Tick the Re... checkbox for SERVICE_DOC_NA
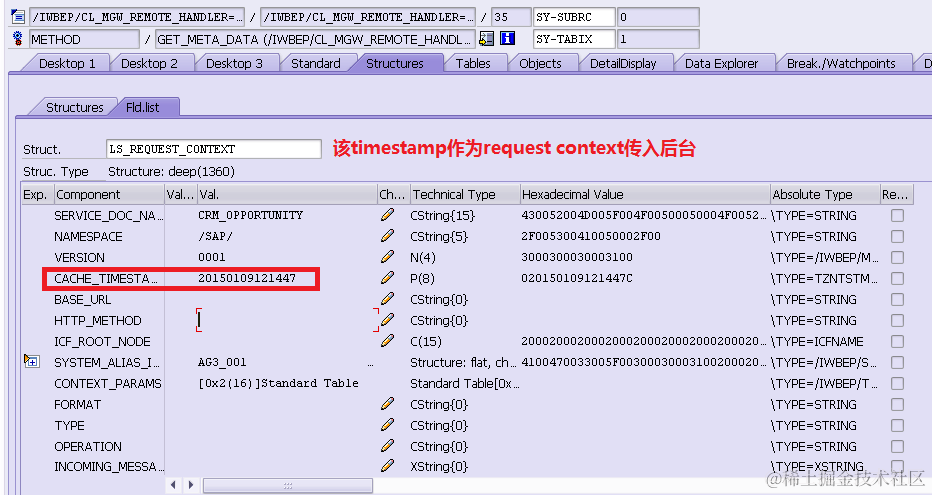 click(x=897, y=215)
